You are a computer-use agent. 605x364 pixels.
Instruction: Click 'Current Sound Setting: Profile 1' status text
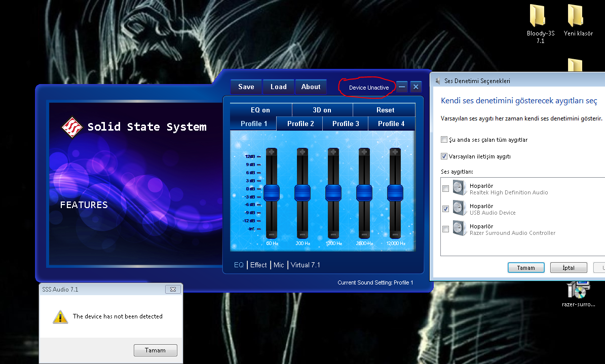click(x=375, y=282)
